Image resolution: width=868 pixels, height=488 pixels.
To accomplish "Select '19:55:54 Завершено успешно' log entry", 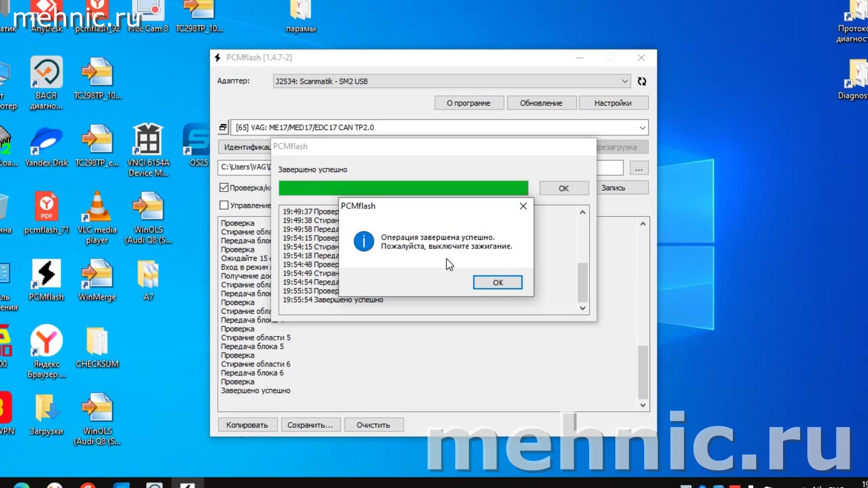I will click(333, 300).
